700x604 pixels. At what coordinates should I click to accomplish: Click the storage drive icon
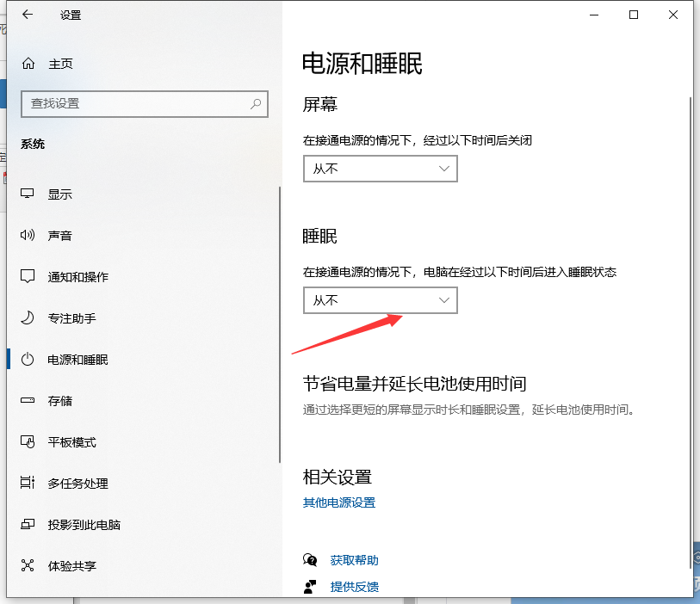[28, 401]
